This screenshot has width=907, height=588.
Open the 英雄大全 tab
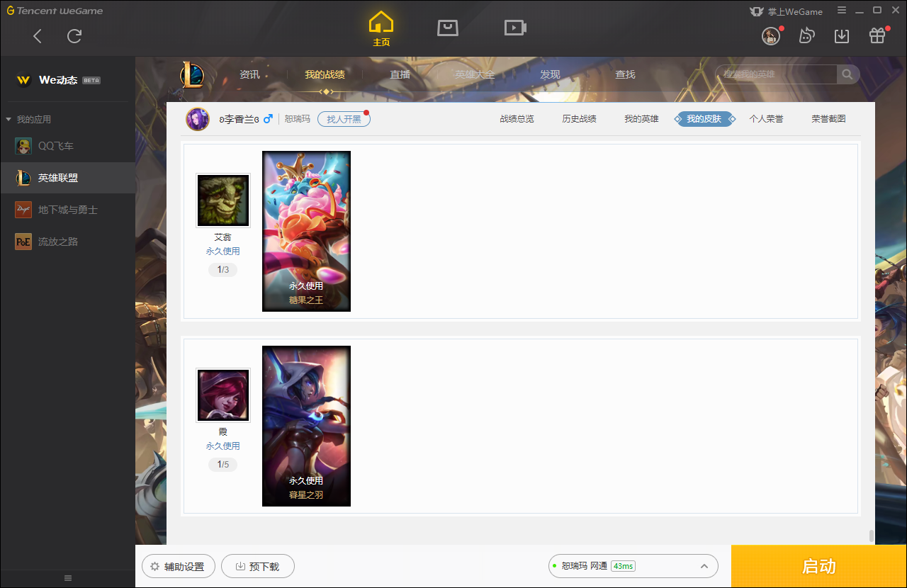click(475, 74)
